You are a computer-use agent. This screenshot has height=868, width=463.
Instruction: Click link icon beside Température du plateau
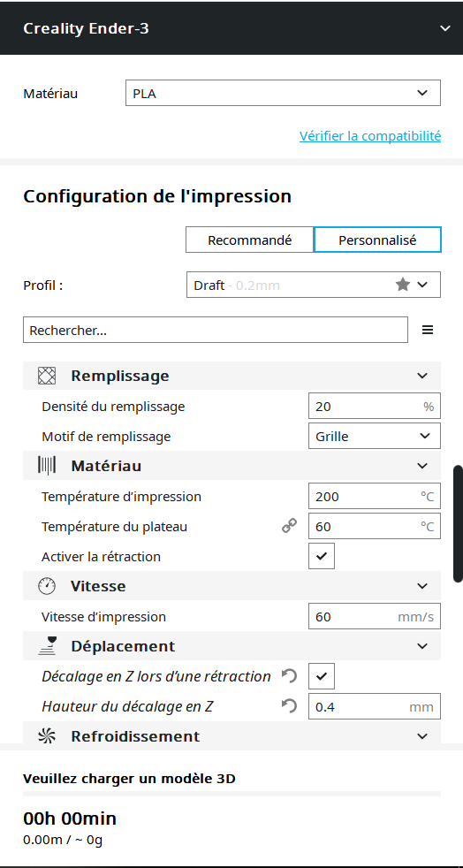tap(289, 526)
